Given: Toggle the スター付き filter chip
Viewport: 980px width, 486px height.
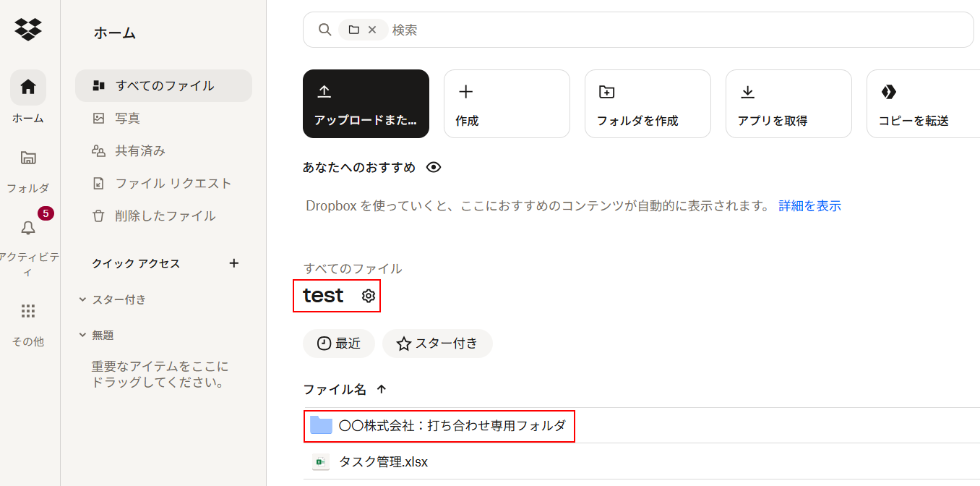Looking at the screenshot, I should point(437,344).
